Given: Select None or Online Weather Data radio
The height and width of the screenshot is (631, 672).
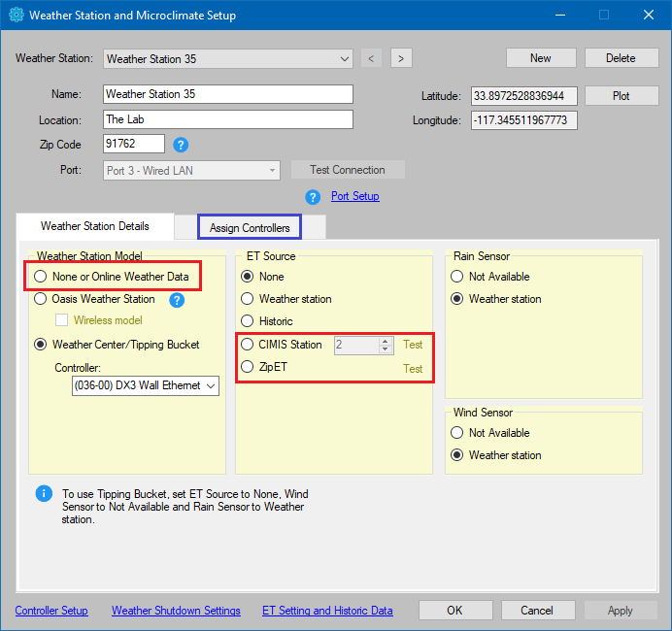Looking at the screenshot, I should click(40, 277).
